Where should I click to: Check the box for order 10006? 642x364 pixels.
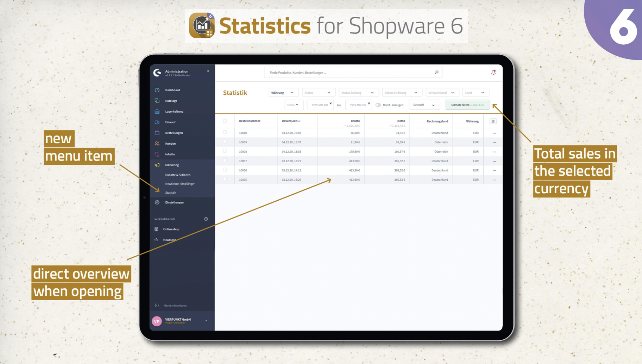tap(225, 170)
